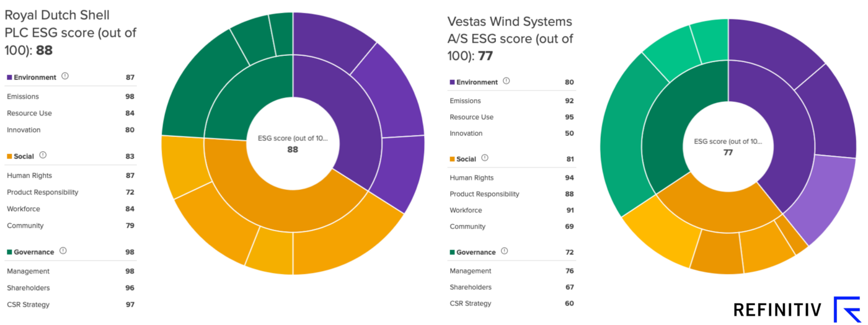Screen dimensions: 868x325
Task: Select the Emissions label under Vestas
Action: coord(465,100)
